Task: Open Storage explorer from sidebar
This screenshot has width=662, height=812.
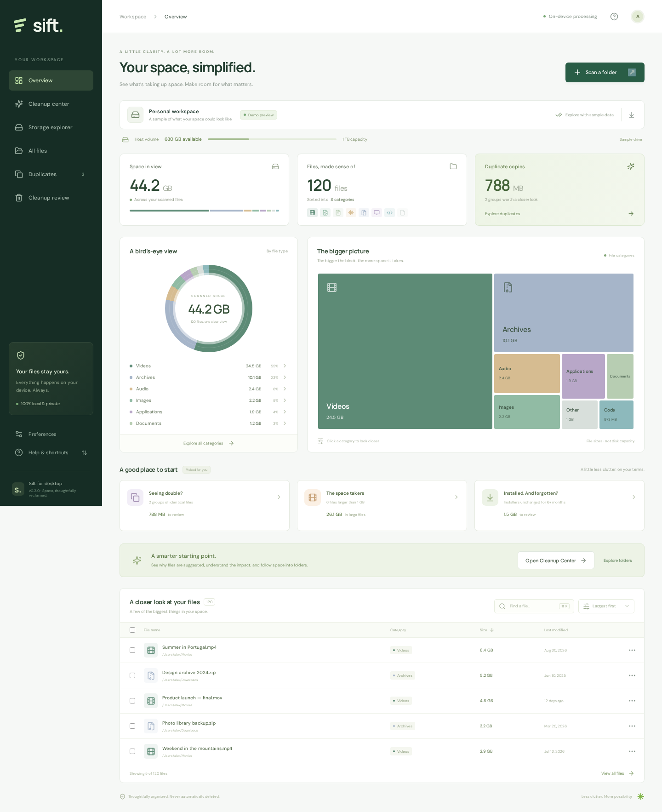Action: click(x=51, y=127)
